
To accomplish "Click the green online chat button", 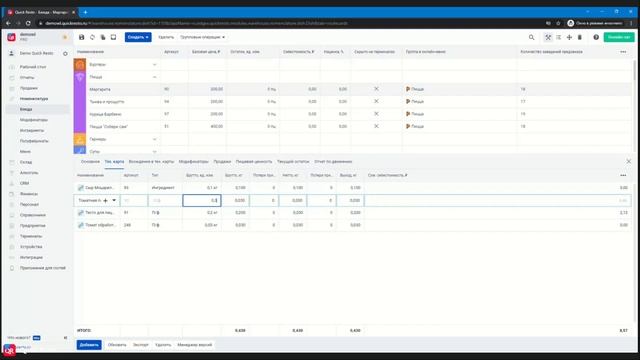I will [x=619, y=37].
